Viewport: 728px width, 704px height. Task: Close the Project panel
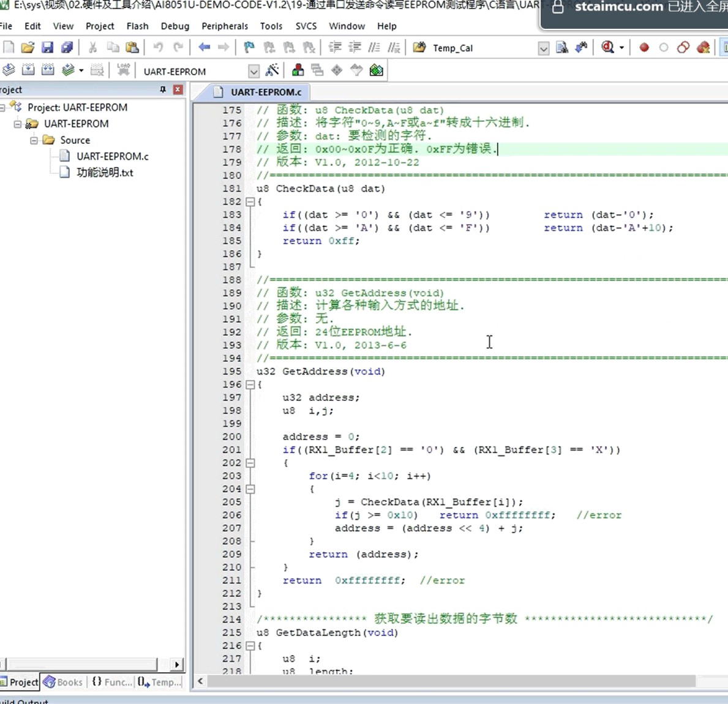[178, 89]
